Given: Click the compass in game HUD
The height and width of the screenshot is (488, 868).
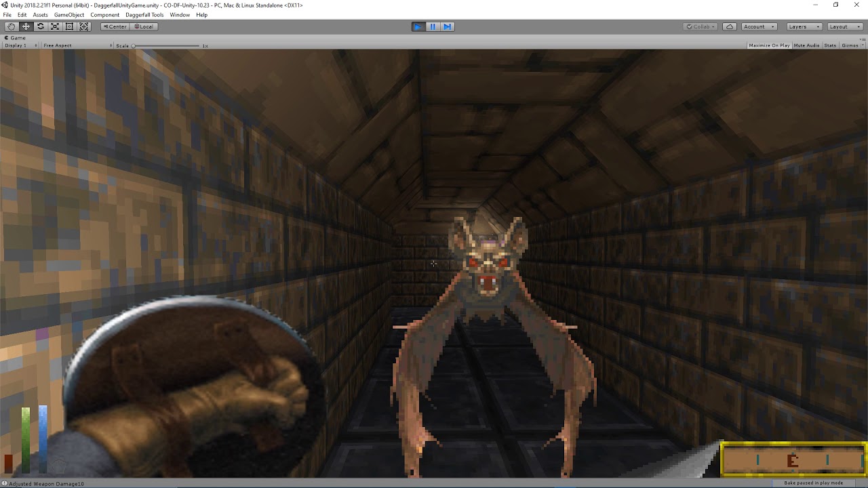Looking at the screenshot, I should point(793,461).
